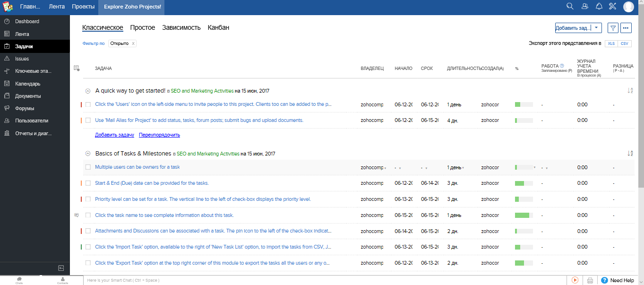This screenshot has height=285, width=644.
Task: Collapse 'A quick way to get started!' task list
Action: [x=87, y=91]
